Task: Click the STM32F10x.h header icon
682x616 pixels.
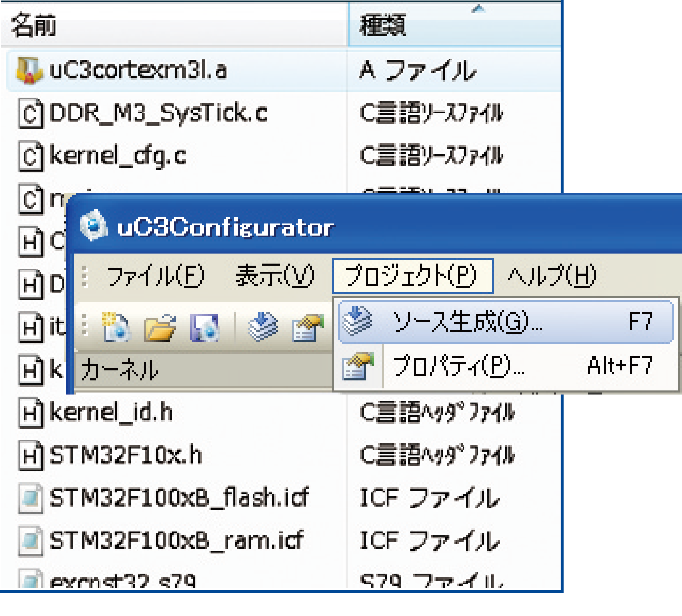Action: [x=31, y=456]
